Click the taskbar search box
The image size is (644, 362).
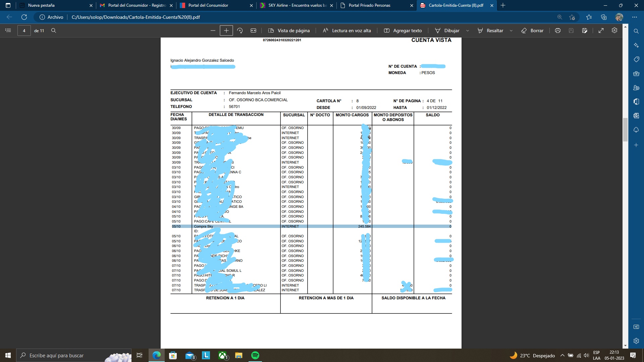click(x=74, y=355)
